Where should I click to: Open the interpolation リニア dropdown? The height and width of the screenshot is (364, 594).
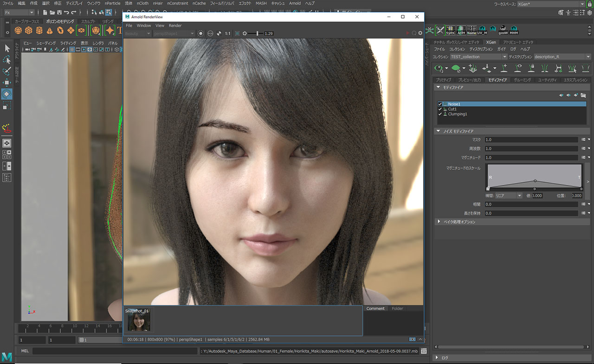(x=509, y=196)
